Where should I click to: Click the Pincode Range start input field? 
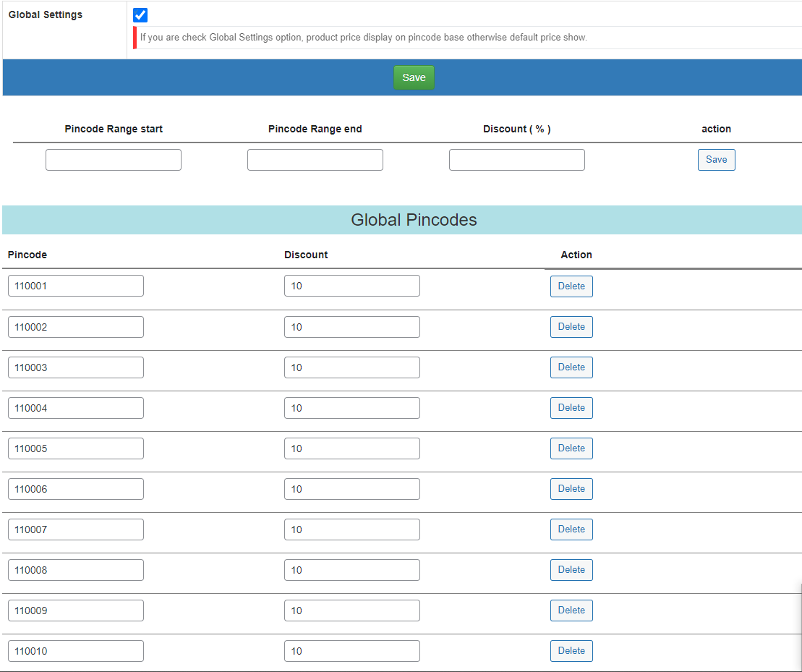point(113,159)
